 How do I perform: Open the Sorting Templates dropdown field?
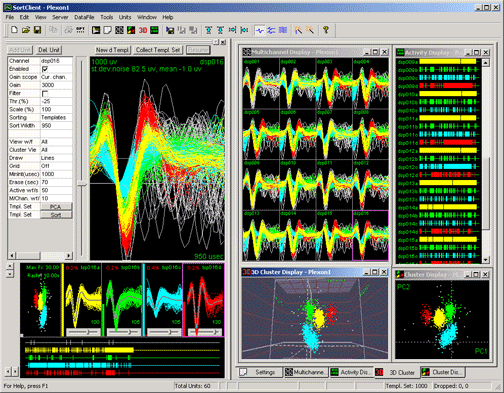coord(56,118)
